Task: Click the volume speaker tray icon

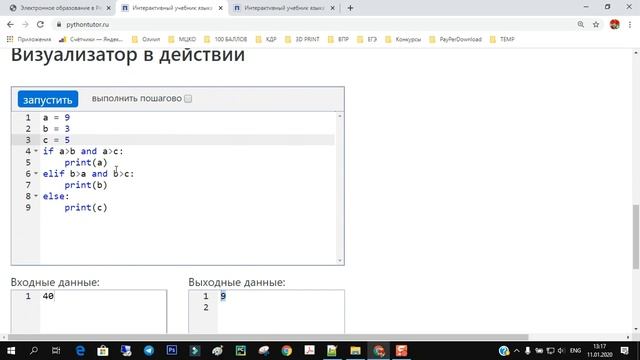Action: pyautogui.click(x=561, y=351)
